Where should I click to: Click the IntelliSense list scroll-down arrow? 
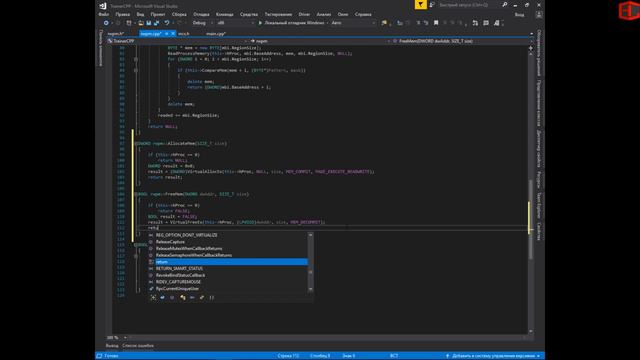pyautogui.click(x=311, y=289)
